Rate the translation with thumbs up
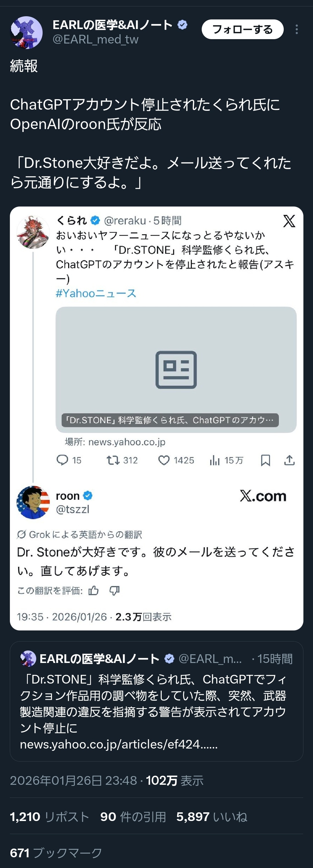Viewport: 313px width, 868px height. coord(94,590)
